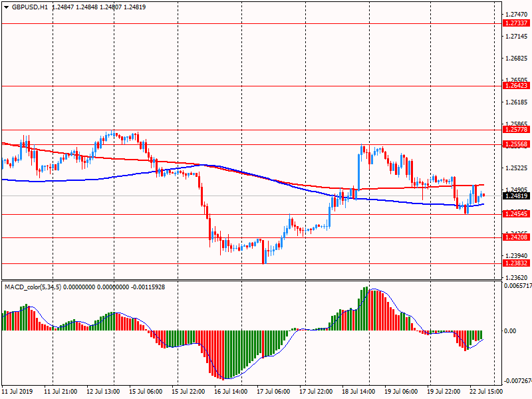Select the current price label 1.24819
The height and width of the screenshot is (399, 532).
tap(516, 196)
